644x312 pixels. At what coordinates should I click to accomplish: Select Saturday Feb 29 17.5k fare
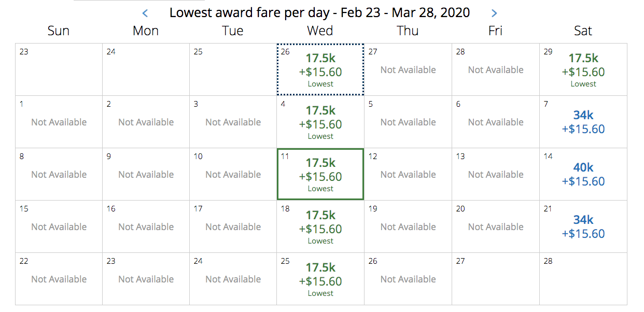point(583,70)
